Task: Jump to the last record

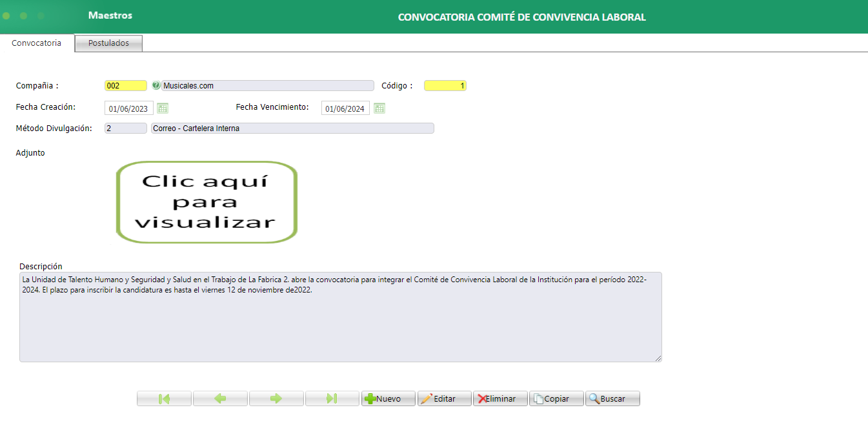Action: coord(332,398)
